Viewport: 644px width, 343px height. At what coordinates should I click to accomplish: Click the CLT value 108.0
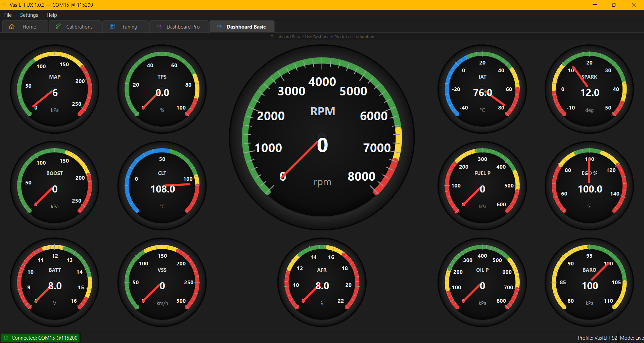pyautogui.click(x=163, y=189)
